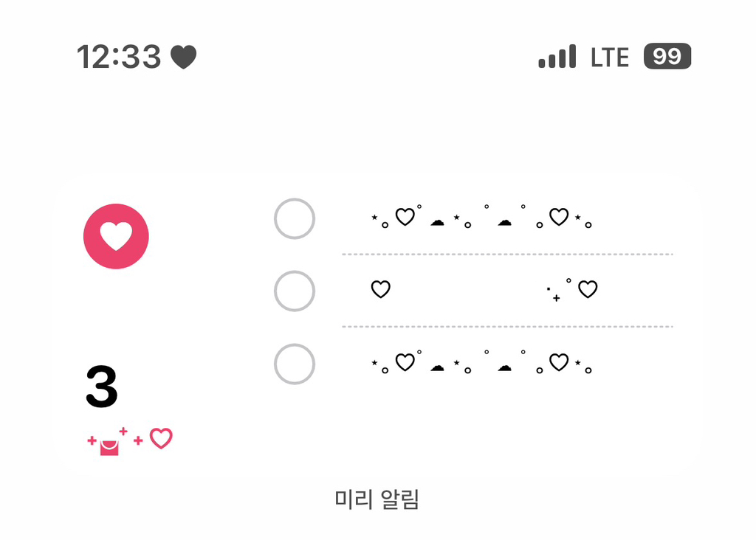Tap the first cloud symbol in the top reminder
This screenshot has height=540, width=756.
coord(437,221)
